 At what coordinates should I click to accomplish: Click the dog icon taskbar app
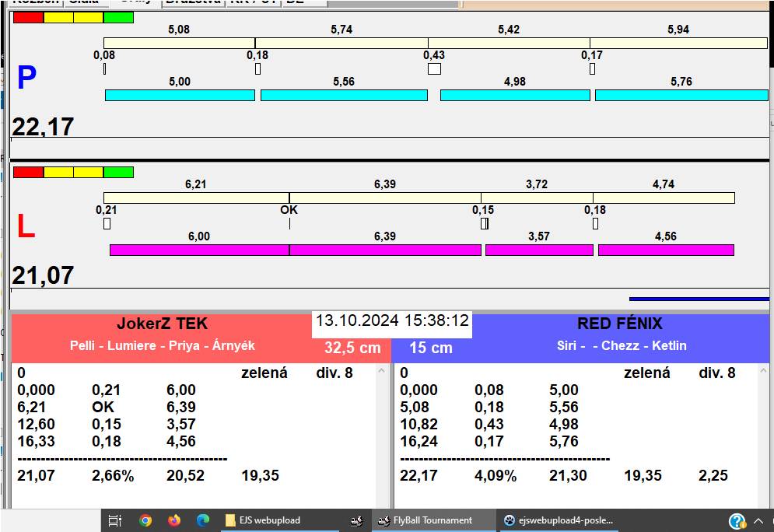click(x=356, y=520)
